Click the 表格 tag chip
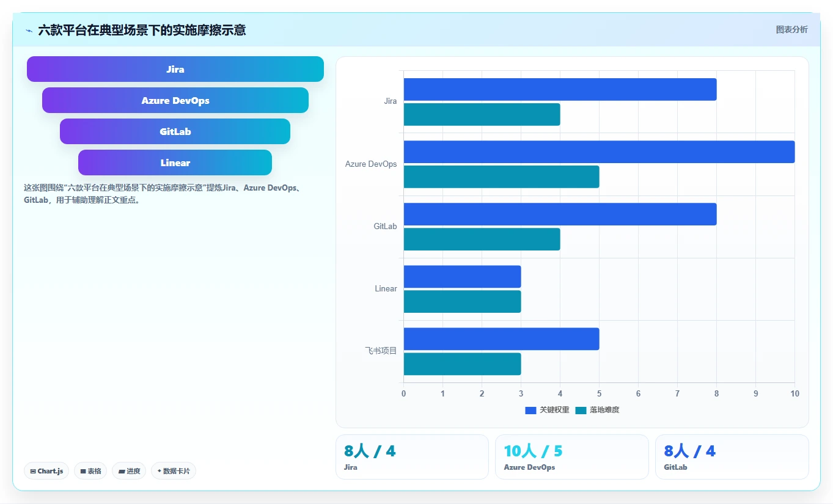The width and height of the screenshot is (833, 504). pyautogui.click(x=90, y=471)
